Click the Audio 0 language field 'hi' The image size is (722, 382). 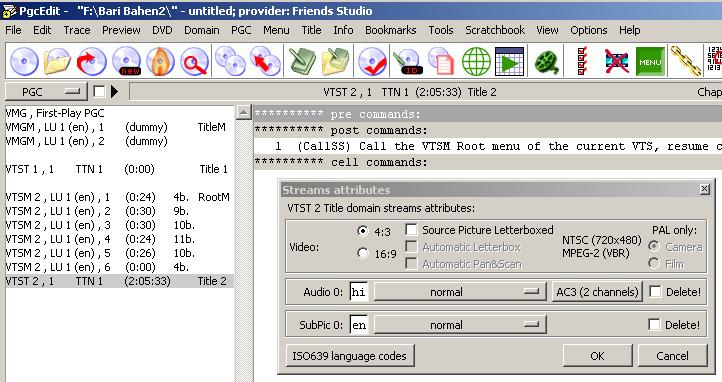[358, 292]
